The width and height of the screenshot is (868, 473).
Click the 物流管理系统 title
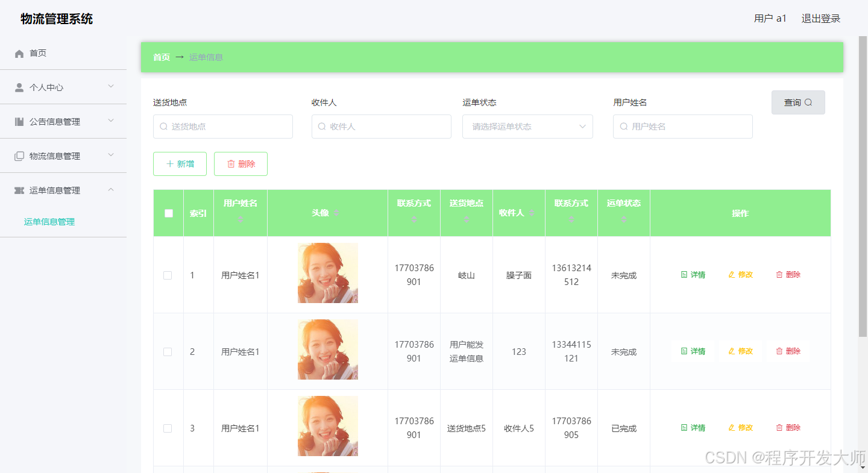pos(57,19)
